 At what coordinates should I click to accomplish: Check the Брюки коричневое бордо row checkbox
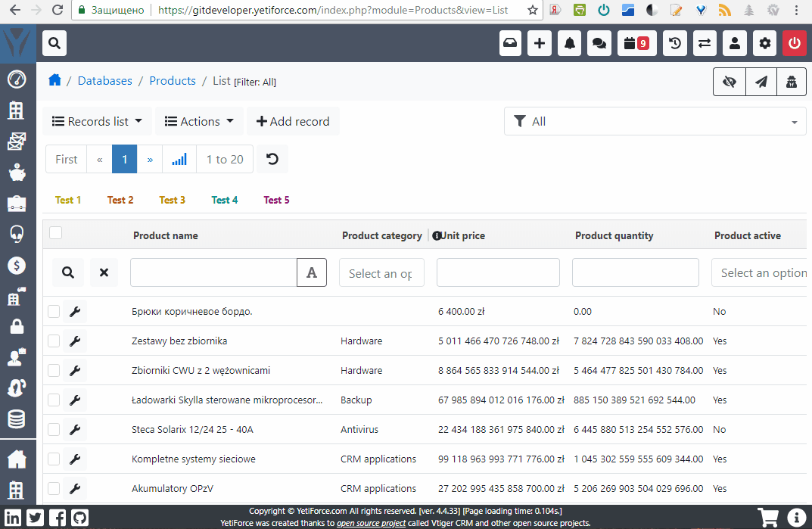(x=54, y=311)
